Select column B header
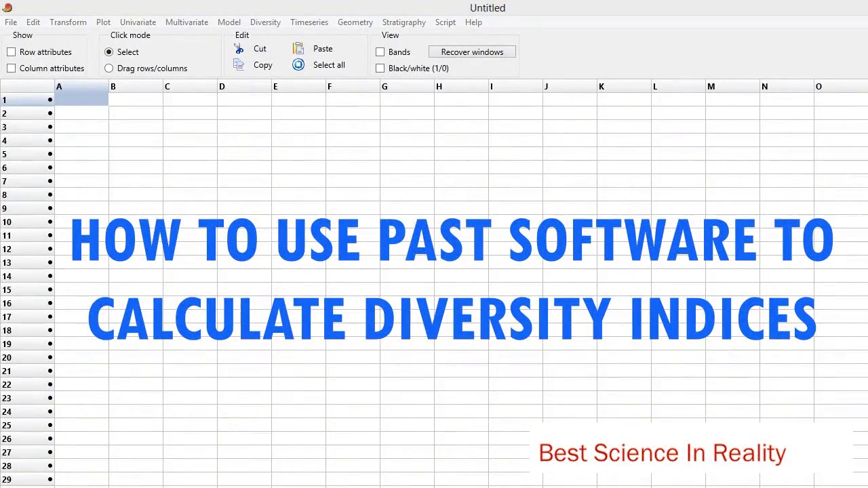The image size is (868, 488). click(x=136, y=87)
